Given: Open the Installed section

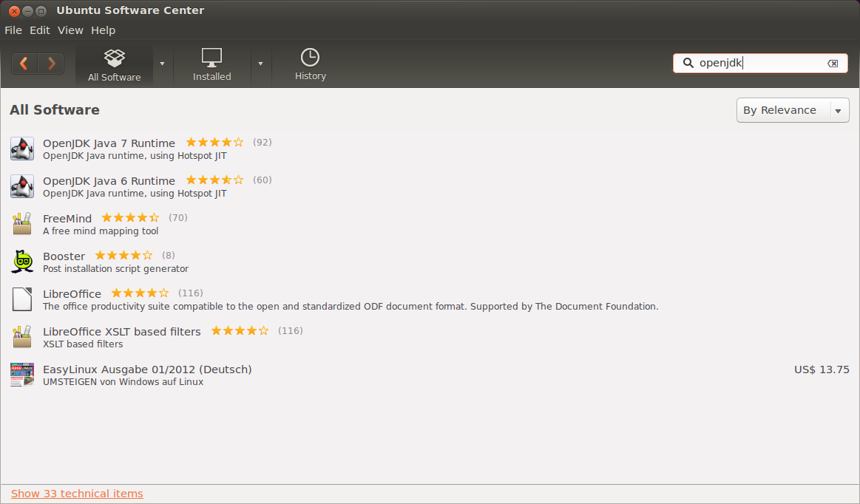Looking at the screenshot, I should pyautogui.click(x=211, y=65).
